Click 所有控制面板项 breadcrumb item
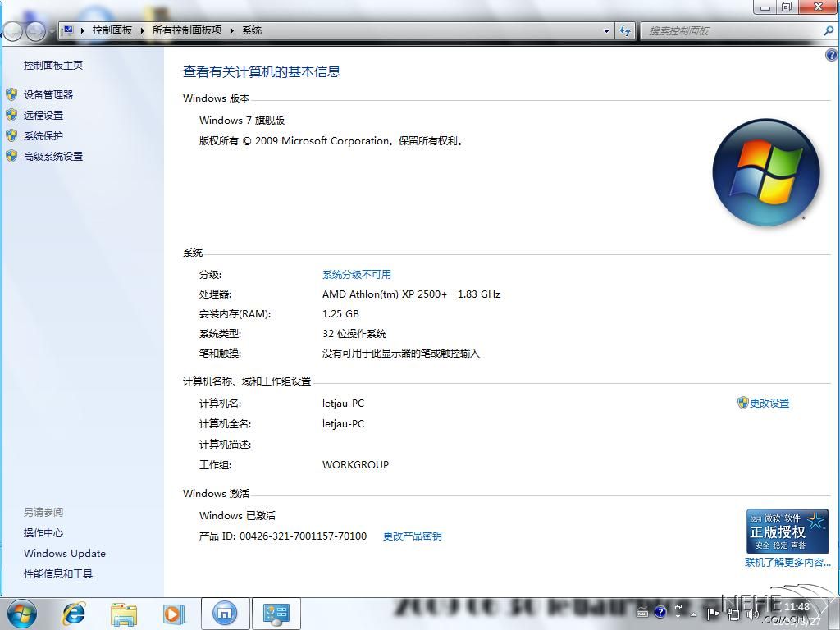This screenshot has height=630, width=840. (187, 30)
